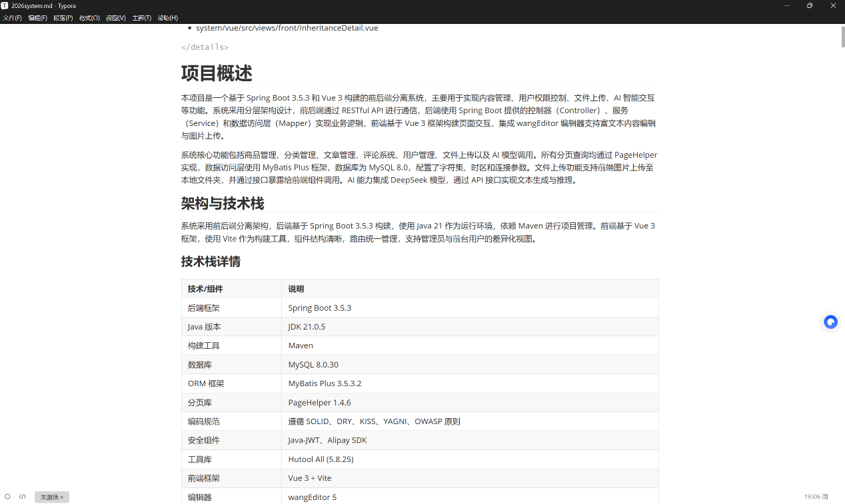Select the 遵循 SOLID、DRY、KISS cell

tap(470, 421)
